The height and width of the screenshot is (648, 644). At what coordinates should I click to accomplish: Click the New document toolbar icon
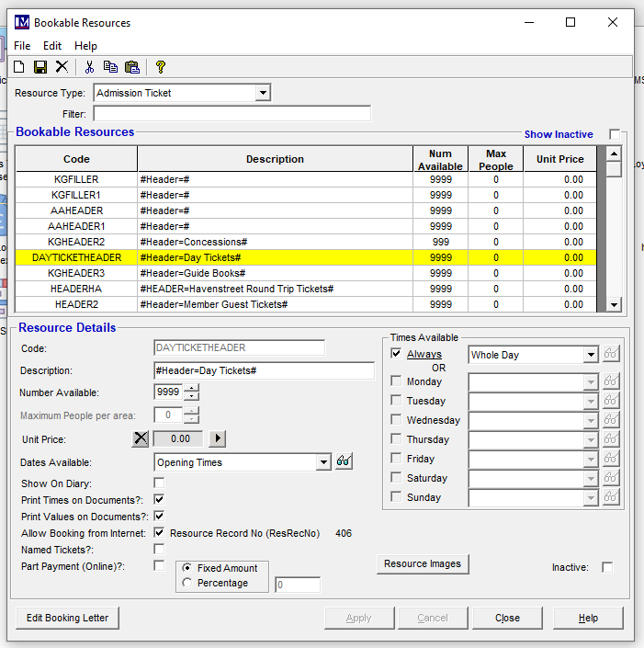19,67
